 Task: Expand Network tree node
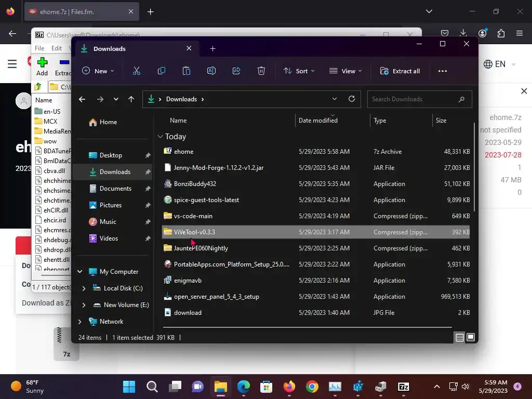coord(79,321)
